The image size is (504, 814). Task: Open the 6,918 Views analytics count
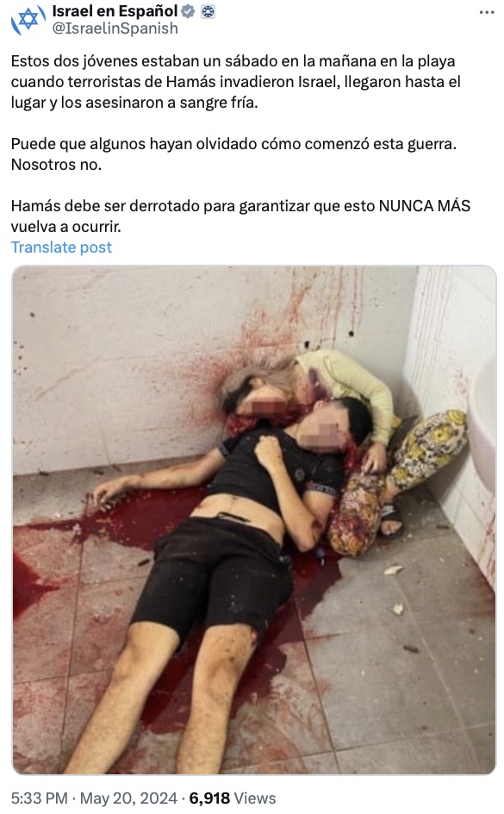coord(233,798)
